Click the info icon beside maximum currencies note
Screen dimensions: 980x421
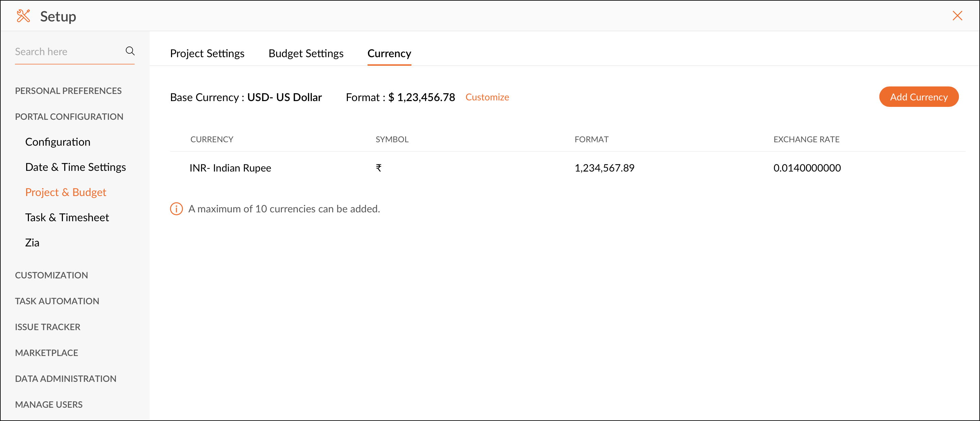coord(176,209)
